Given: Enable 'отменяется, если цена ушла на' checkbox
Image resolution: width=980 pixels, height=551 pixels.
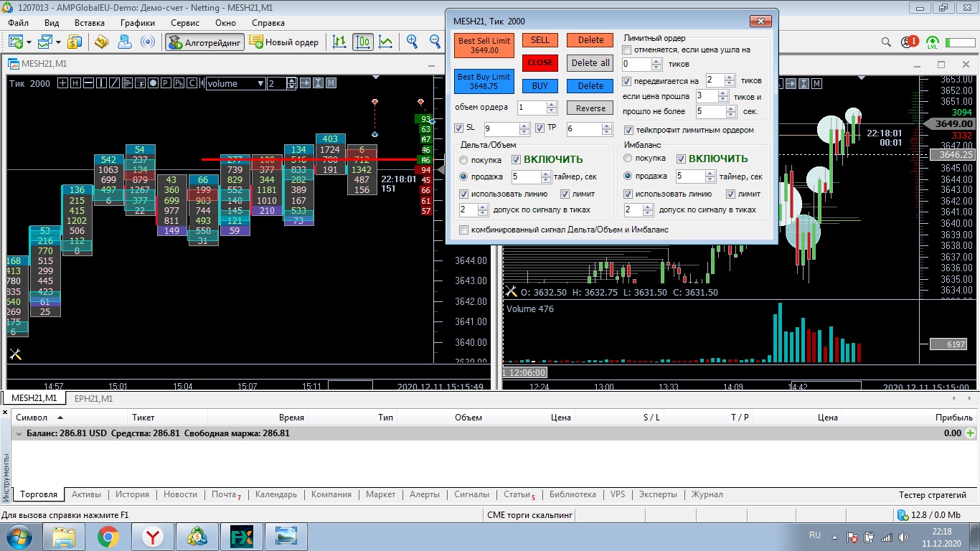Looking at the screenshot, I should click(x=627, y=50).
